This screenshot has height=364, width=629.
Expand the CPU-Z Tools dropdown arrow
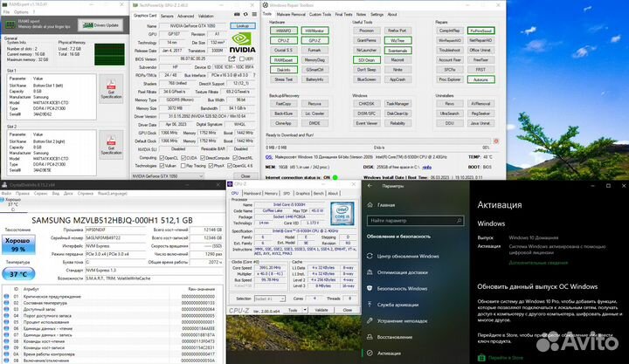tap(305, 310)
